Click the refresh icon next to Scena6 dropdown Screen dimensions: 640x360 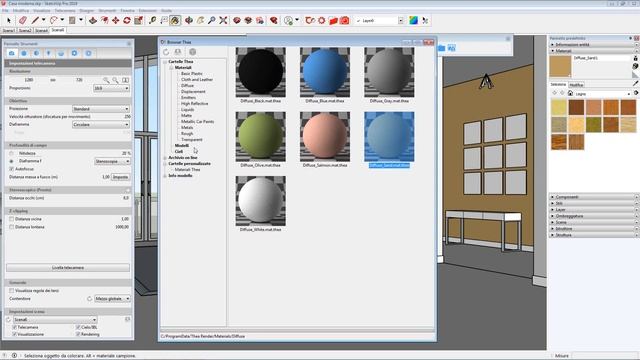[9, 320]
